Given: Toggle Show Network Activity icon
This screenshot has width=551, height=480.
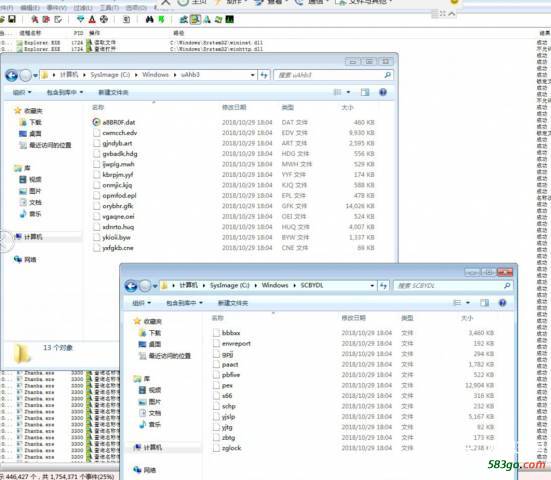Looking at the screenshot, I should [x=207, y=19].
